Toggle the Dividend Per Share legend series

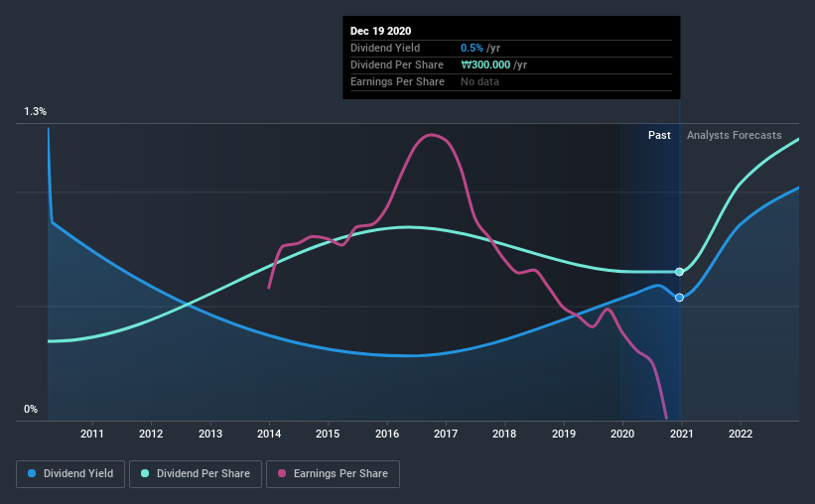[200, 474]
